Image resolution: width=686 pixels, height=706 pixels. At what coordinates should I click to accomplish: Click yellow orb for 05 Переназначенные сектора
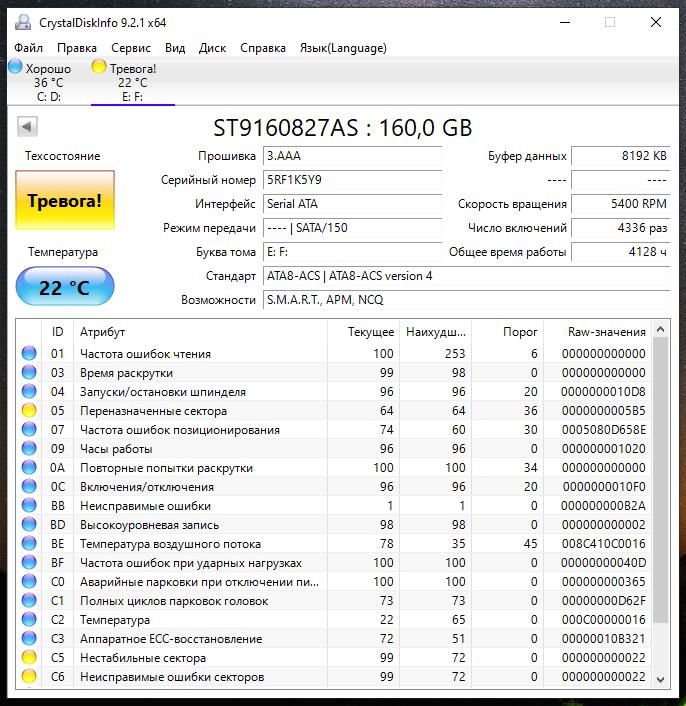pos(29,410)
